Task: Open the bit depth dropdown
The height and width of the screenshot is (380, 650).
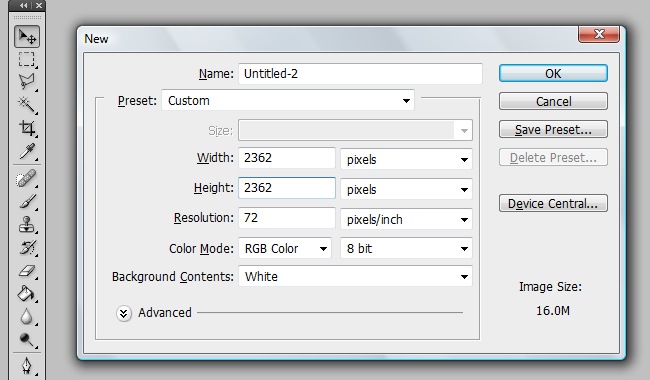Action: pyautogui.click(x=406, y=248)
